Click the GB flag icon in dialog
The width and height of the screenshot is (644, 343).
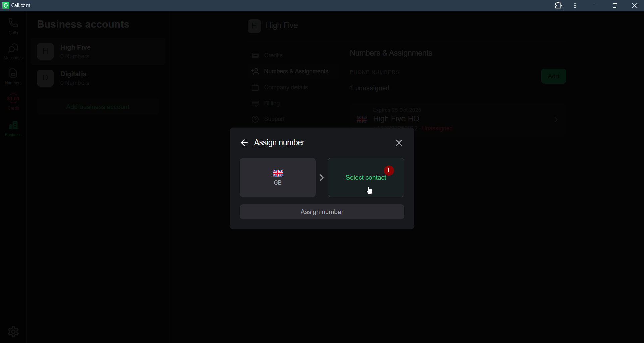(x=278, y=173)
